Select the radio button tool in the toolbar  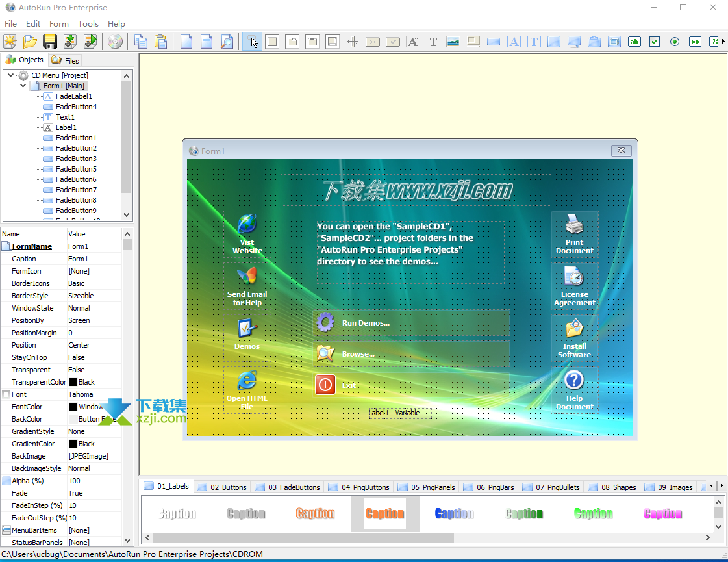[675, 42]
